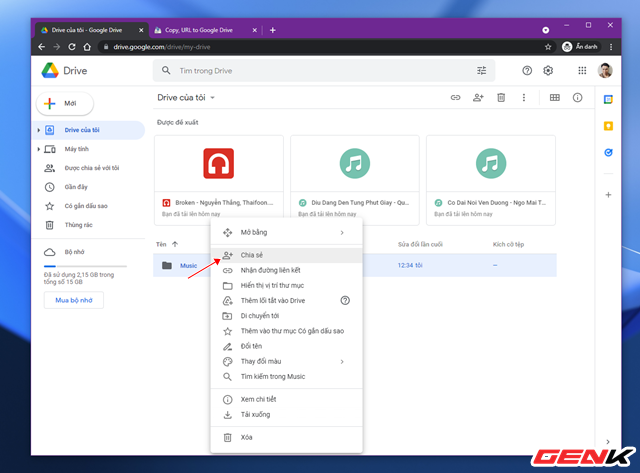This screenshot has width=640, height=473.
Task: Expand Thay đổi màu submenu arrow
Action: (342, 362)
